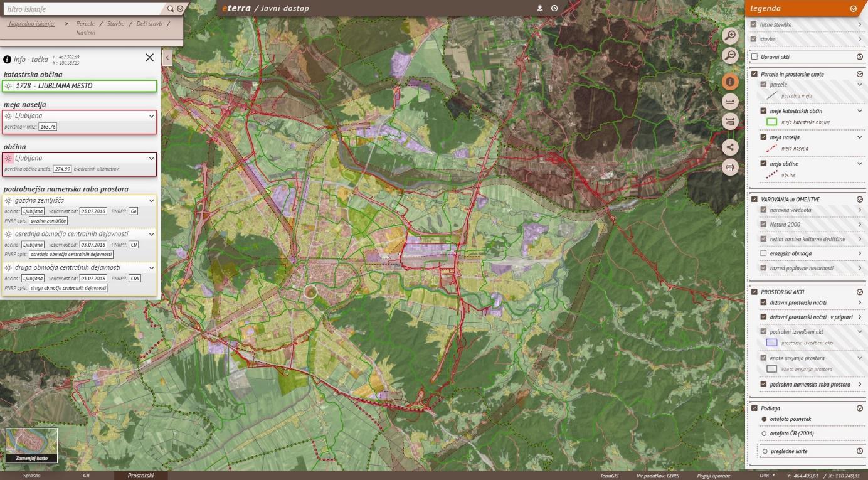Screen dimensions: 868x480
Task: Select ortofoto ČB (2004) base map
Action: click(765, 434)
